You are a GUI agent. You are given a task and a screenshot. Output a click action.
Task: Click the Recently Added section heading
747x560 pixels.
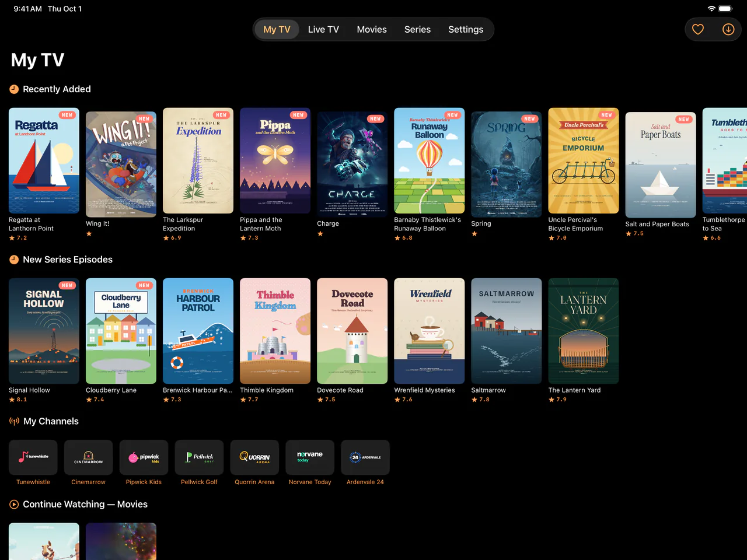57,89
